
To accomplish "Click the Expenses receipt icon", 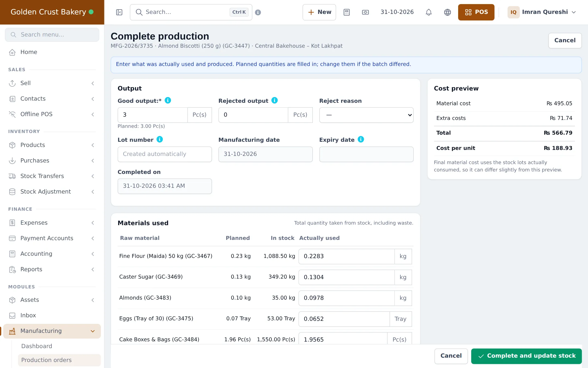I will tap(12, 223).
